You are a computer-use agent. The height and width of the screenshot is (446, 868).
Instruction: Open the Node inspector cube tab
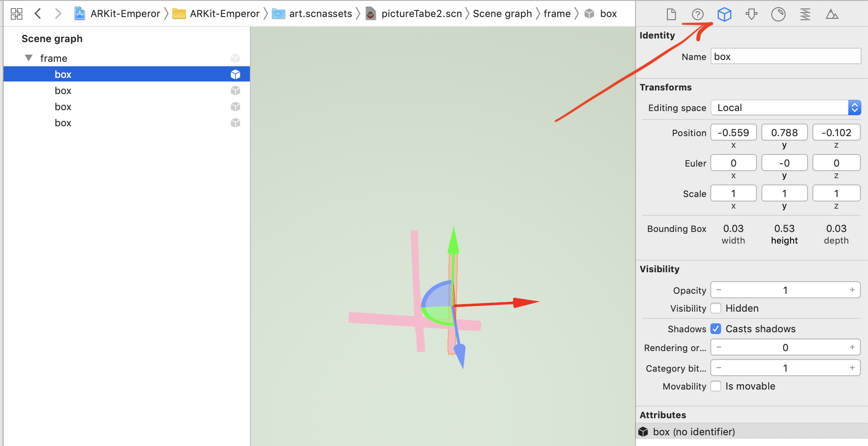[x=724, y=14]
